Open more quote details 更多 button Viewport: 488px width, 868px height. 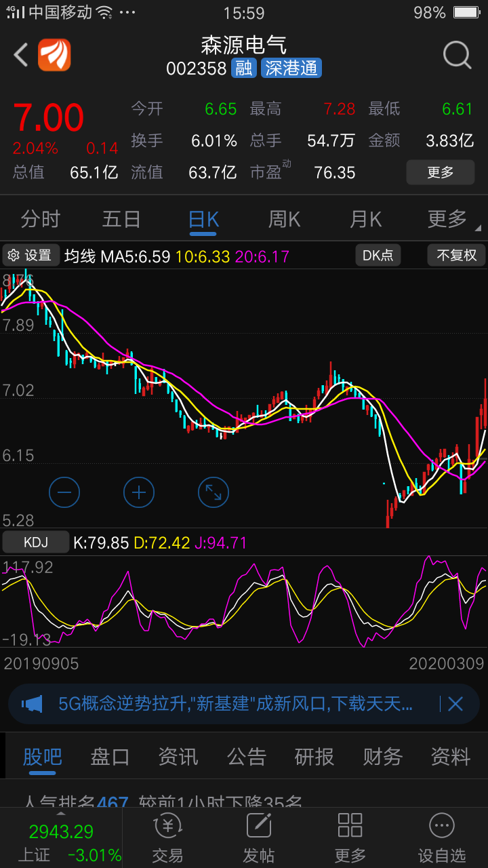pyautogui.click(x=441, y=172)
